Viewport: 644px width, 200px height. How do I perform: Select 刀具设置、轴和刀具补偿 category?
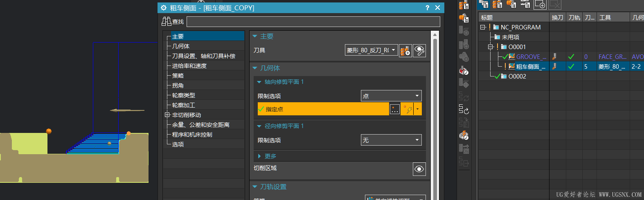pos(204,56)
